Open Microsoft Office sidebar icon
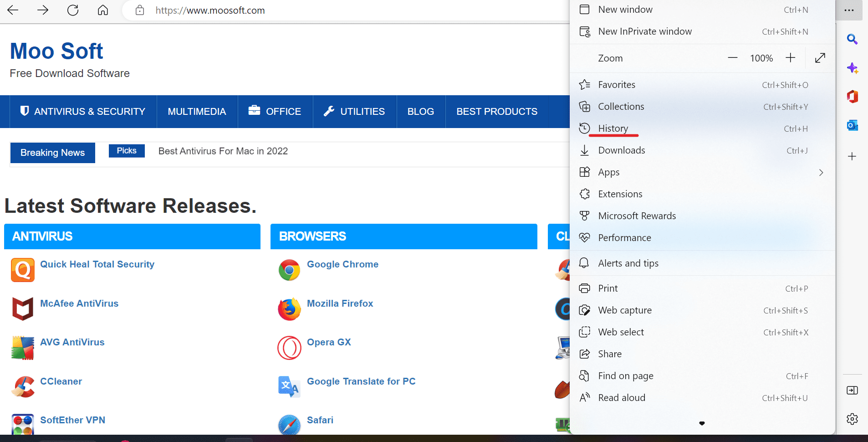The height and width of the screenshot is (442, 868). (852, 97)
